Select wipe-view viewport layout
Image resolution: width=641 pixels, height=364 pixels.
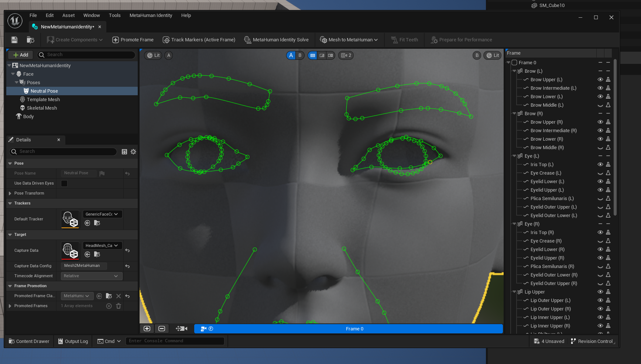pyautogui.click(x=322, y=55)
